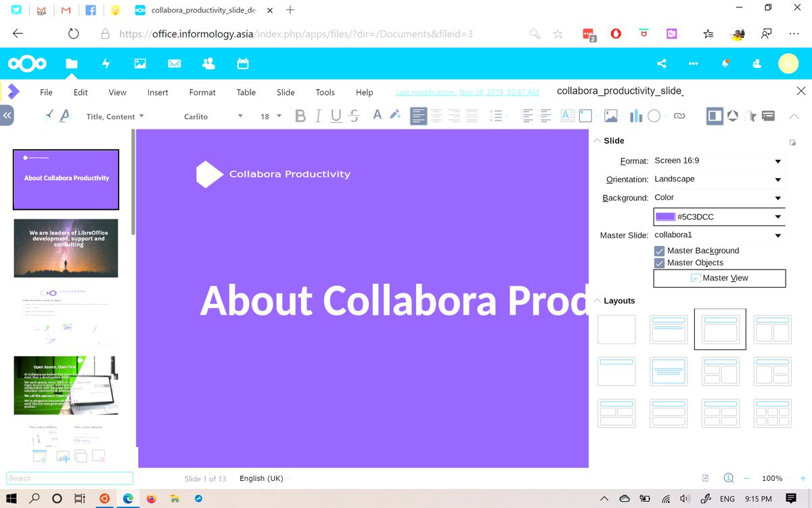Screen dimensions: 812x508
Task: Open the custom animation star icon
Action: click(x=750, y=116)
